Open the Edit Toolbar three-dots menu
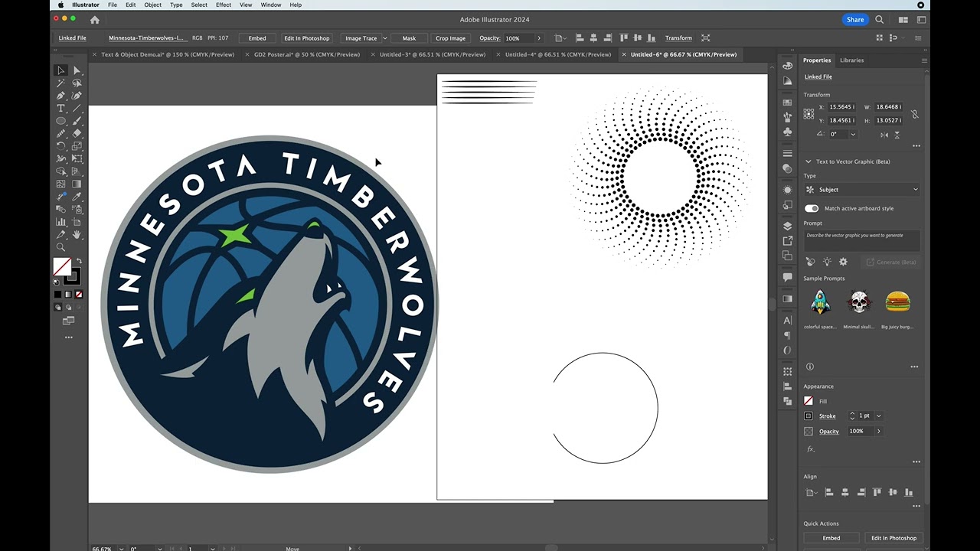 point(68,337)
